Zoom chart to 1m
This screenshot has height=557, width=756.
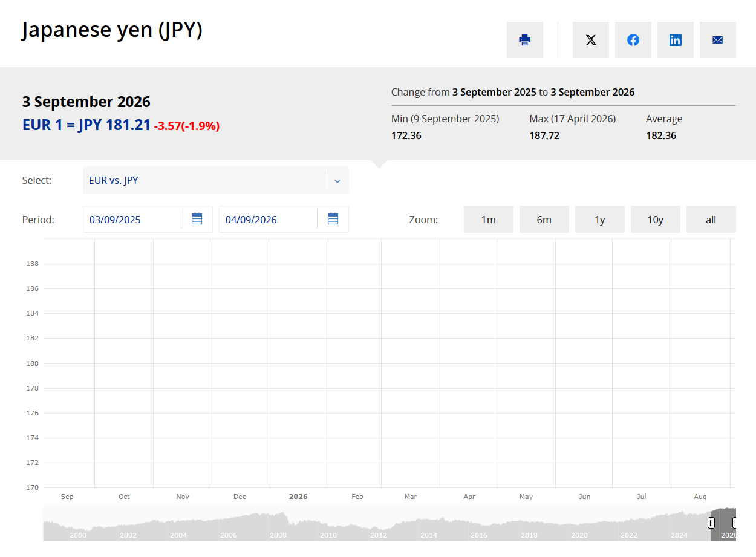pyautogui.click(x=489, y=220)
